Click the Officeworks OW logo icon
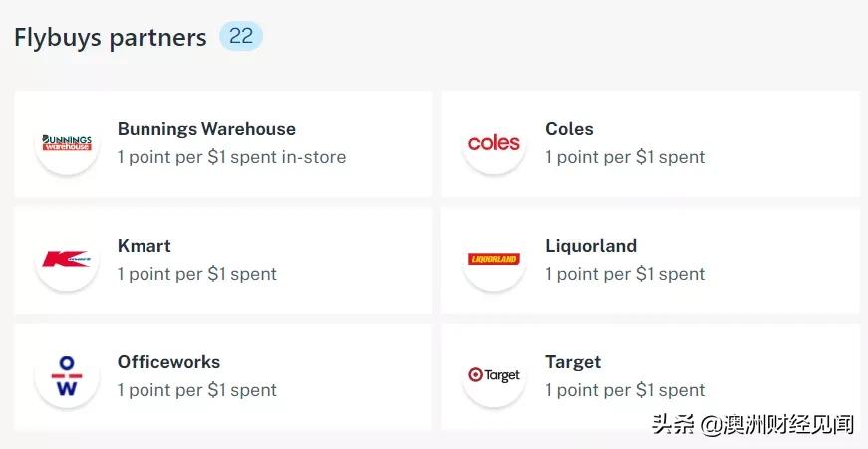The height and width of the screenshot is (449, 868). tap(67, 376)
